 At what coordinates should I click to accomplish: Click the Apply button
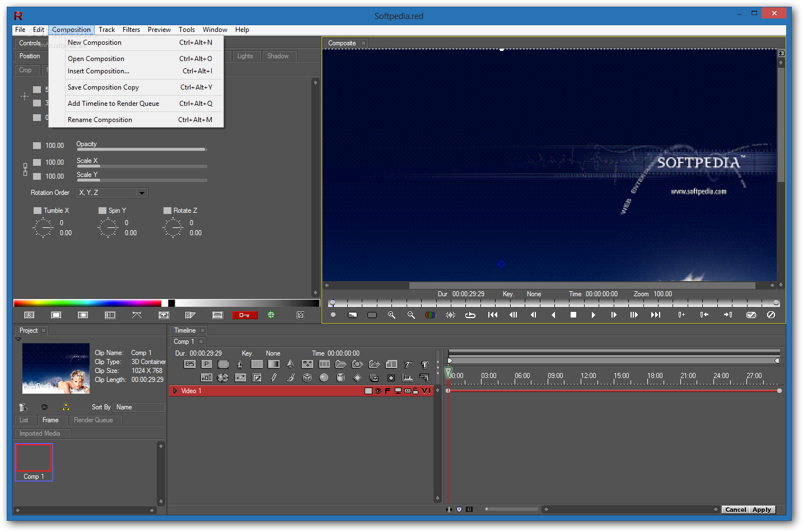[x=762, y=510]
